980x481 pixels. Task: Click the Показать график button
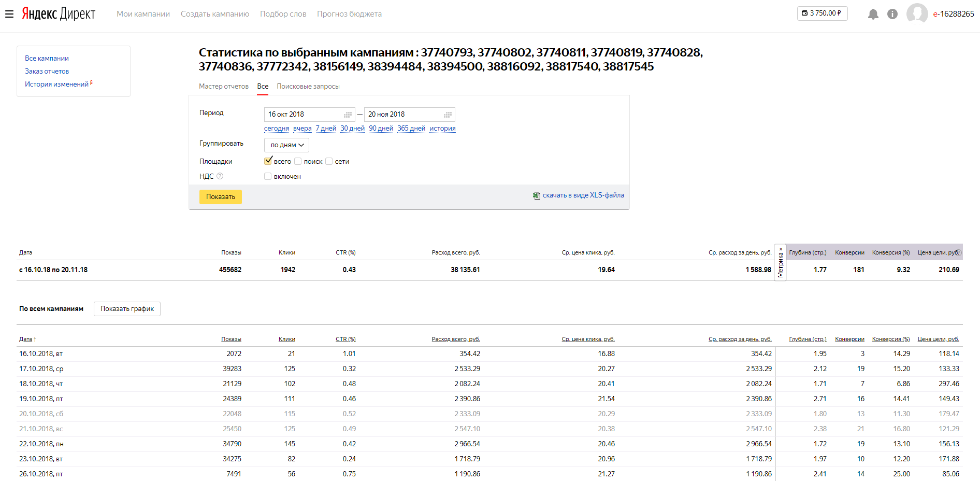point(127,309)
